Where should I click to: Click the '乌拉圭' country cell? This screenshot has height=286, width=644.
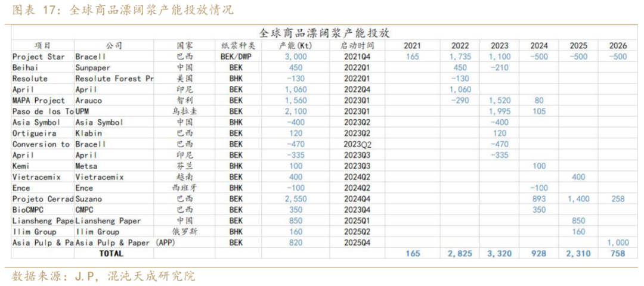coord(184,111)
